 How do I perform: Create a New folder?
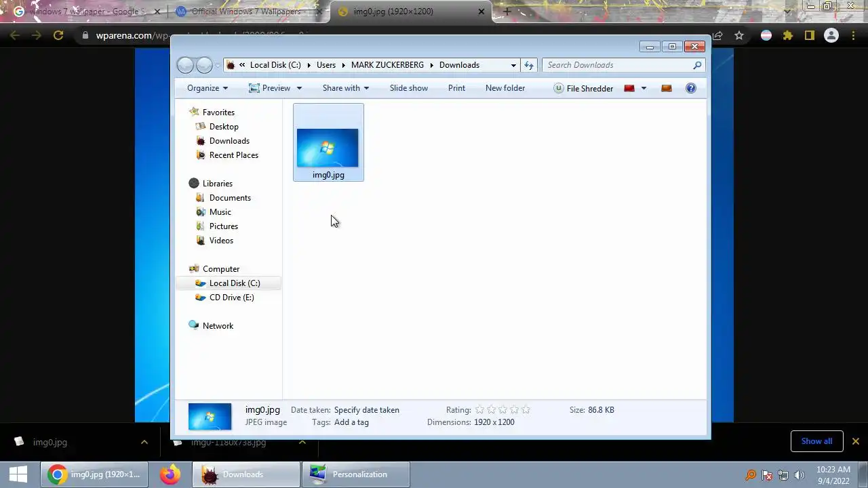505,88
